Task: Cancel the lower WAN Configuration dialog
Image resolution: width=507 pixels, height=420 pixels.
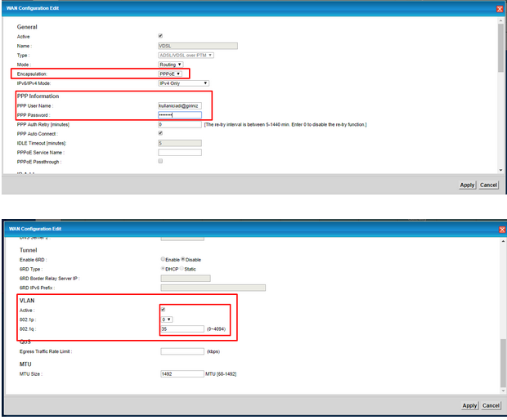Action: click(491, 406)
